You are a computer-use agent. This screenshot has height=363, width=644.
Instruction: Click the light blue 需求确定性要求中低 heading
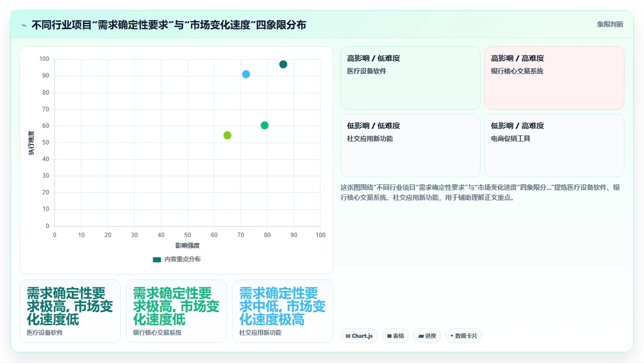click(x=282, y=306)
